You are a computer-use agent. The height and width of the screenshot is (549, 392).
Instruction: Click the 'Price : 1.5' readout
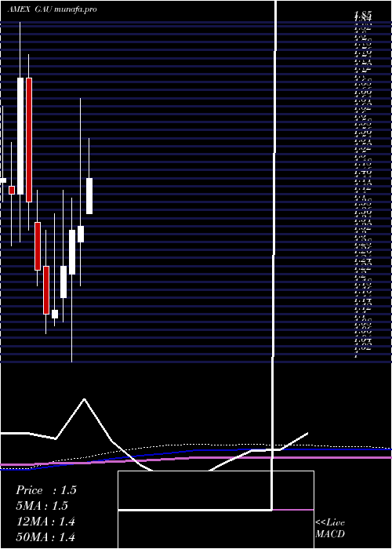pyautogui.click(x=45, y=490)
